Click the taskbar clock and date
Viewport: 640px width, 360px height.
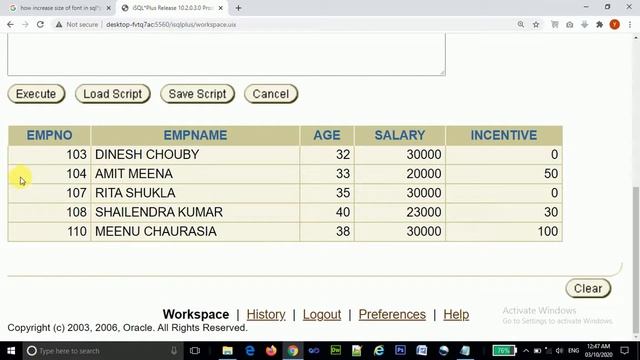[x=598, y=351]
